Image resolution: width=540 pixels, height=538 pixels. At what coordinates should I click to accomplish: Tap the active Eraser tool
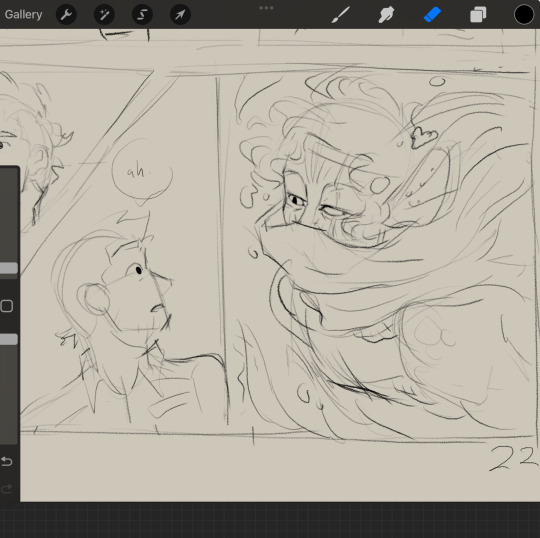432,15
